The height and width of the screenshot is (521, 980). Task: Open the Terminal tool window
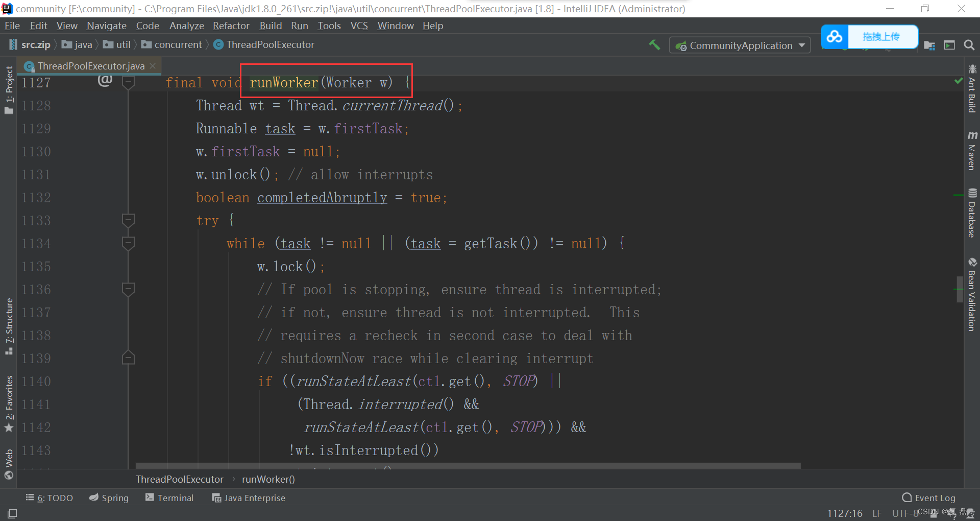[169, 498]
